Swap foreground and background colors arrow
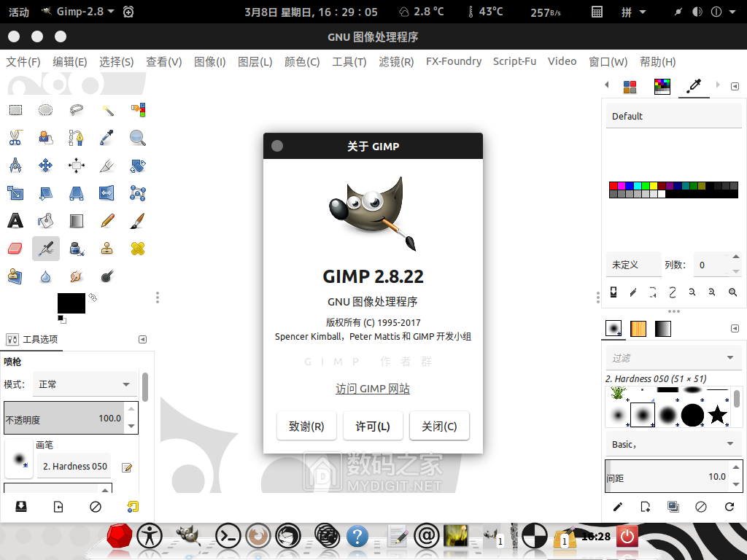Image resolution: width=747 pixels, height=560 pixels. (x=93, y=297)
